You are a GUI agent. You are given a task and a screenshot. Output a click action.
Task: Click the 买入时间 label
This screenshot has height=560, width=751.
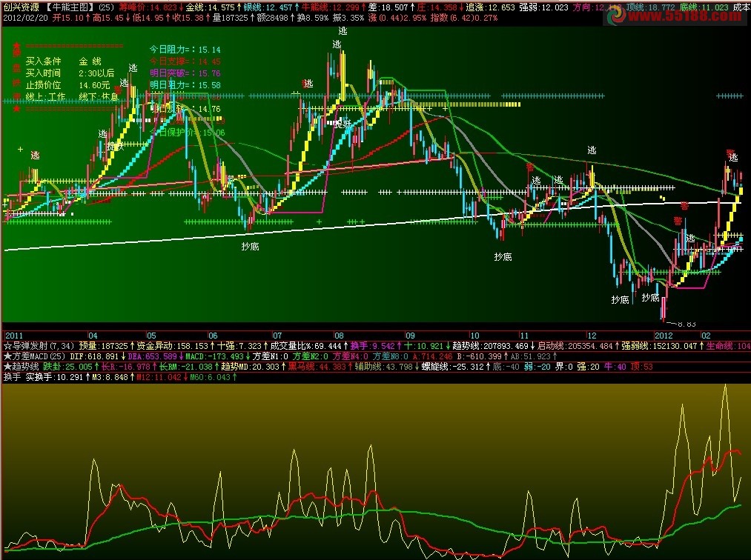pyautogui.click(x=43, y=73)
